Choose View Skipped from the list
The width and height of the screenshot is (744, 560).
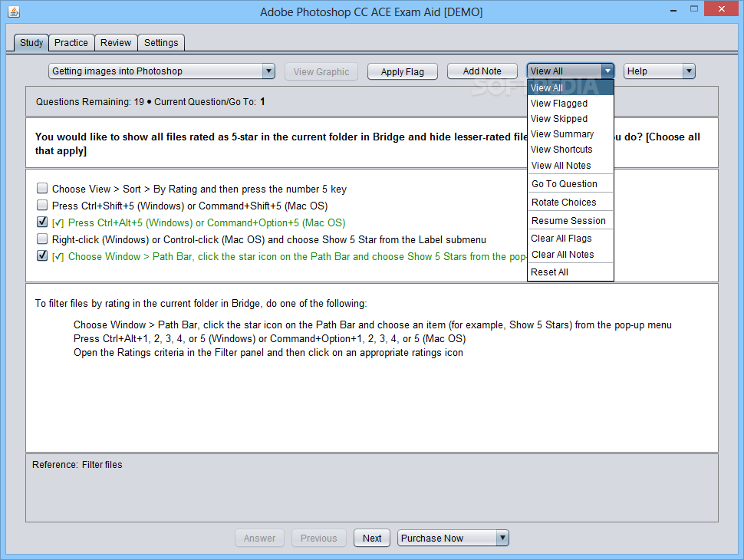click(x=571, y=119)
